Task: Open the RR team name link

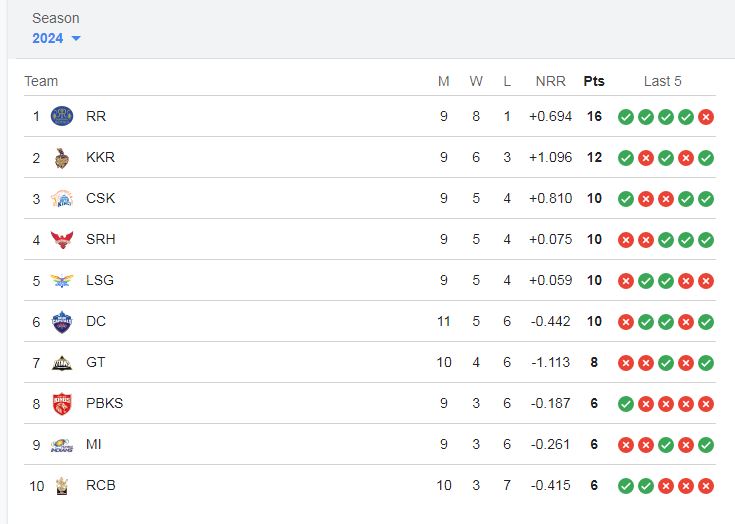Action: click(x=96, y=116)
